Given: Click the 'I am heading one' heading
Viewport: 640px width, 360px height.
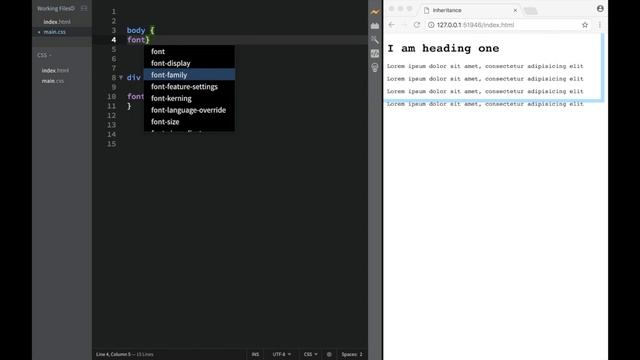Looking at the screenshot, I should (x=443, y=49).
